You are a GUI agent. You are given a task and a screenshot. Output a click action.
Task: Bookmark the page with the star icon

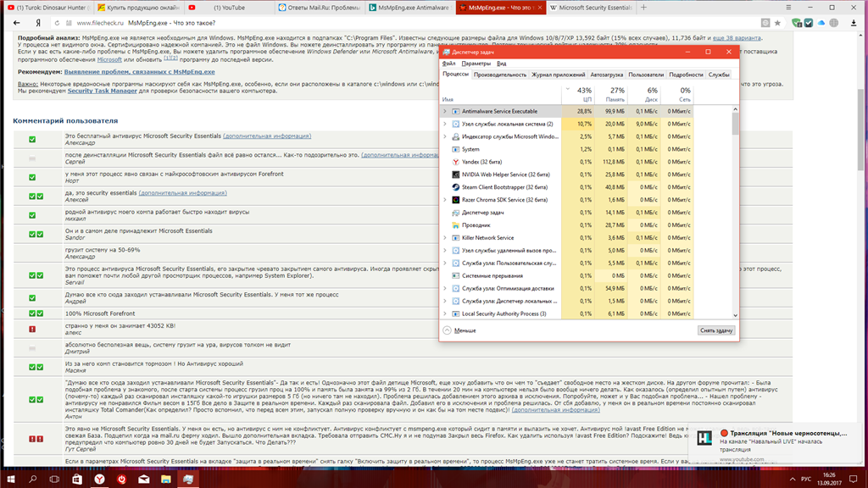coord(777,23)
